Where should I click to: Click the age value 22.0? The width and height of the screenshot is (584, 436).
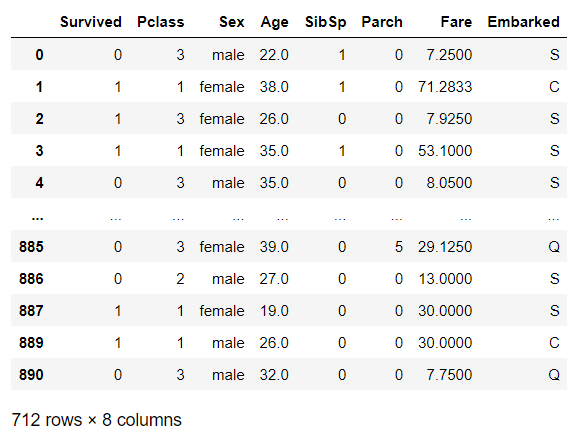point(274,55)
